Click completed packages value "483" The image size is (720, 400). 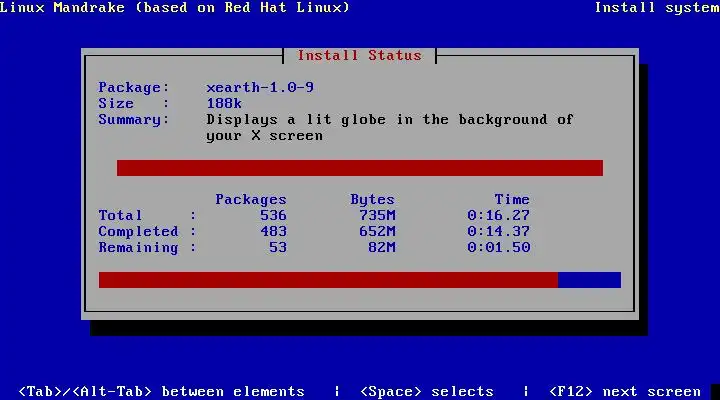pos(273,231)
